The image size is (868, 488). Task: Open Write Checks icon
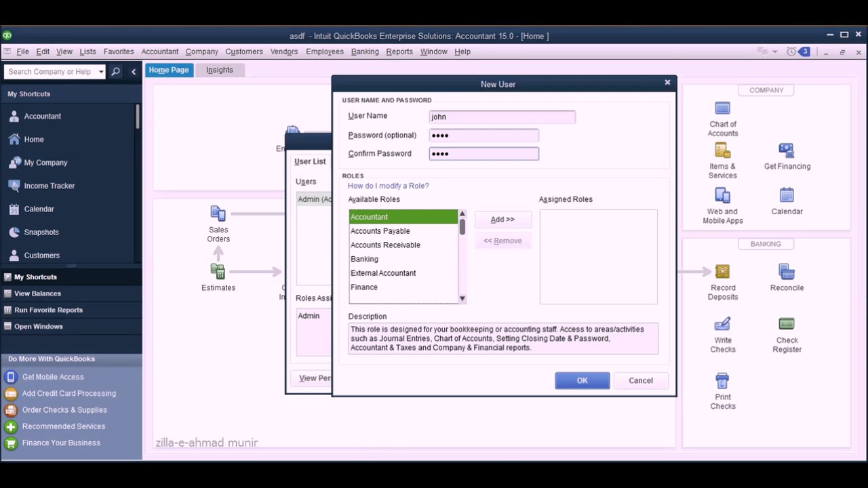pos(722,324)
